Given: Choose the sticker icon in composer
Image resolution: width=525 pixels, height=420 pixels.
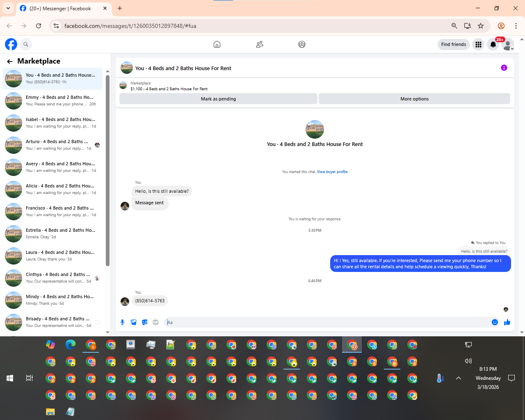Looking at the screenshot, I should 145,322.
